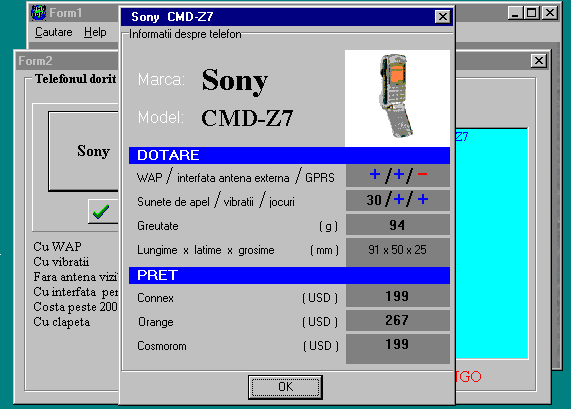571x409 pixels.
Task: Click the OK button in the Sony CMD-Z7 dialog
Action: click(285, 387)
